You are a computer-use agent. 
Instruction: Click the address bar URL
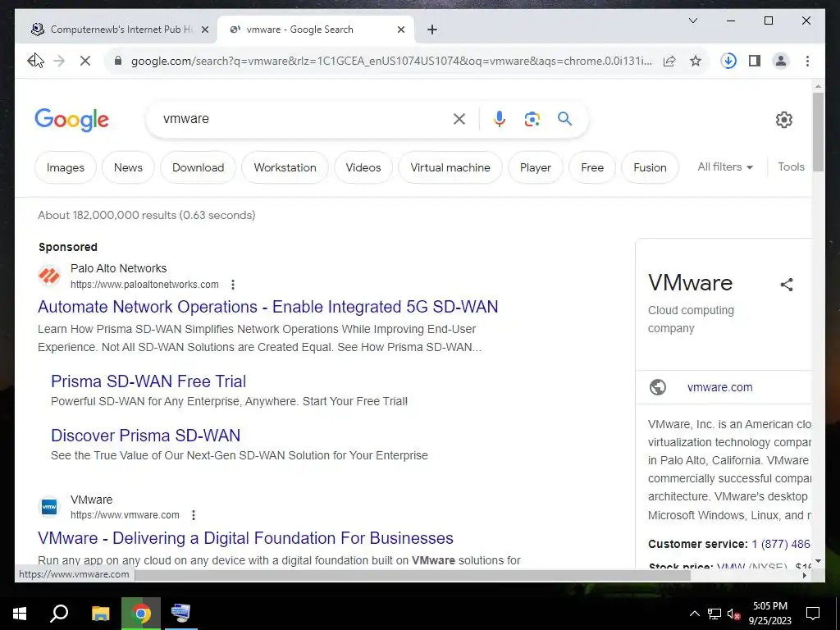(x=391, y=61)
